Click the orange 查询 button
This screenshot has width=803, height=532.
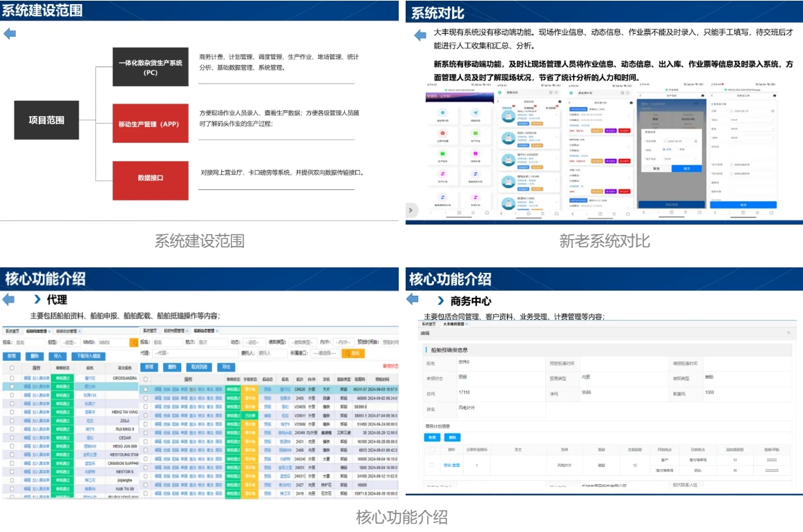point(353,353)
